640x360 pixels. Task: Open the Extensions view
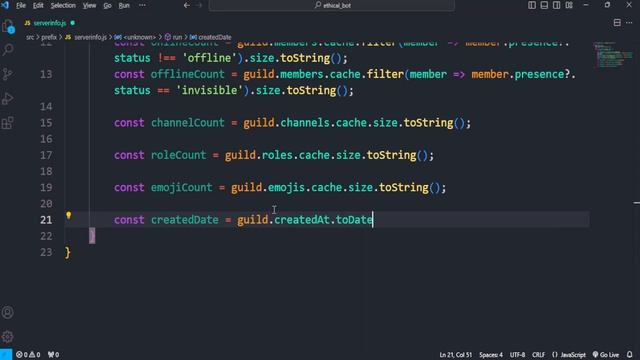[x=8, y=123]
